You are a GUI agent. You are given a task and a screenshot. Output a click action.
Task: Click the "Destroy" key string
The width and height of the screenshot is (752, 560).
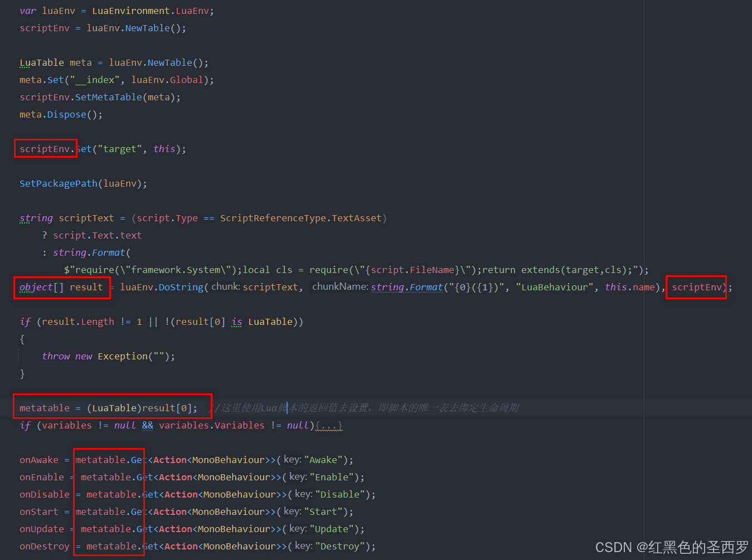(x=340, y=547)
